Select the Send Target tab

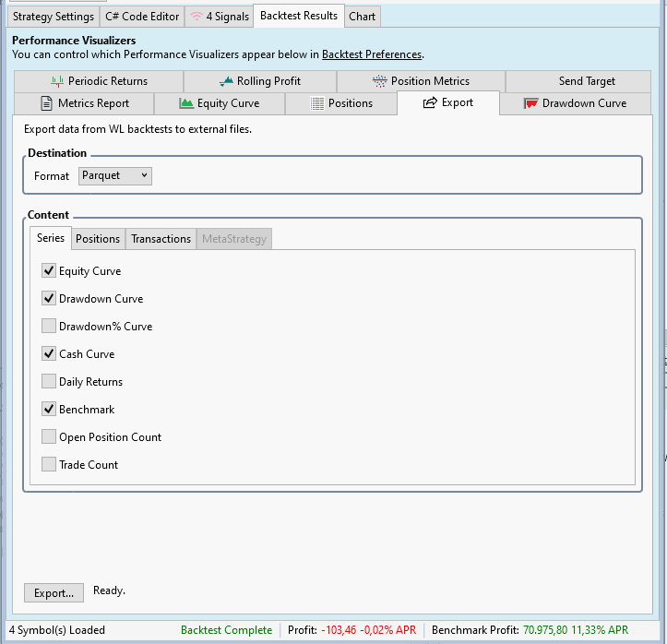pyautogui.click(x=587, y=81)
